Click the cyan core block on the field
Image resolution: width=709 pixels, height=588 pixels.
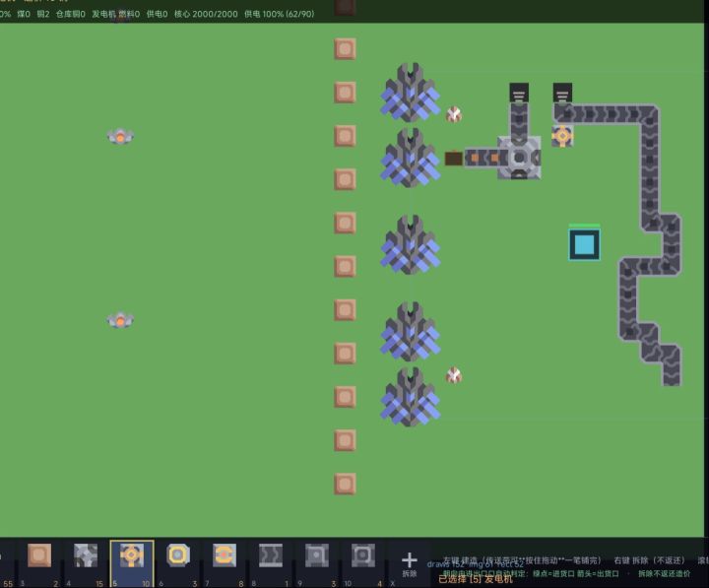[x=584, y=244]
